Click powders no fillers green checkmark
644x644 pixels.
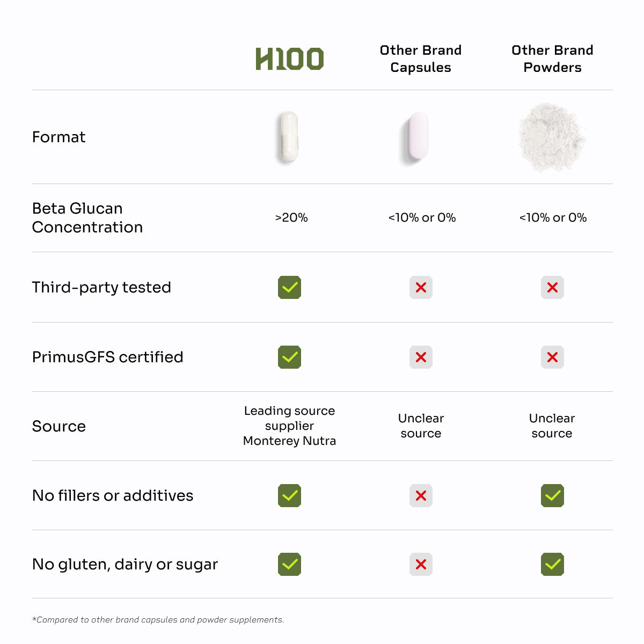(x=552, y=495)
